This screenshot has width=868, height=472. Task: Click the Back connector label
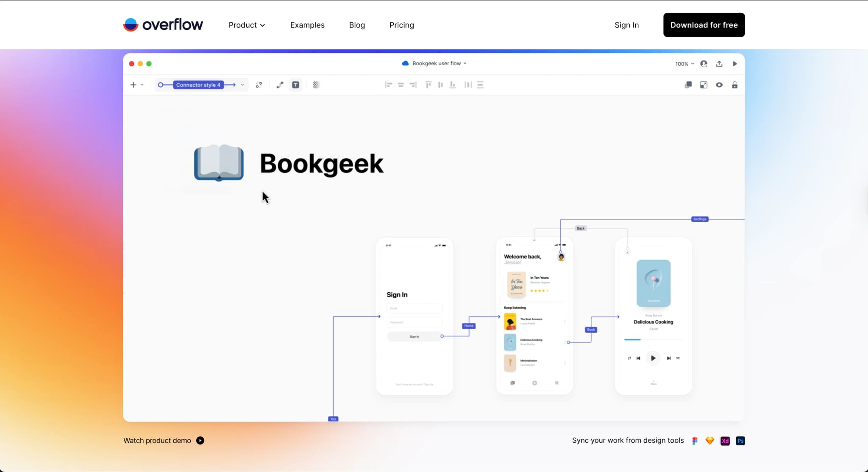(581, 228)
